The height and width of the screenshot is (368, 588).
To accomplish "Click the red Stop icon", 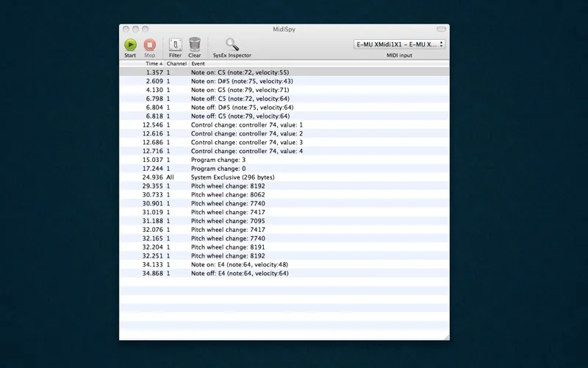I will click(x=149, y=44).
